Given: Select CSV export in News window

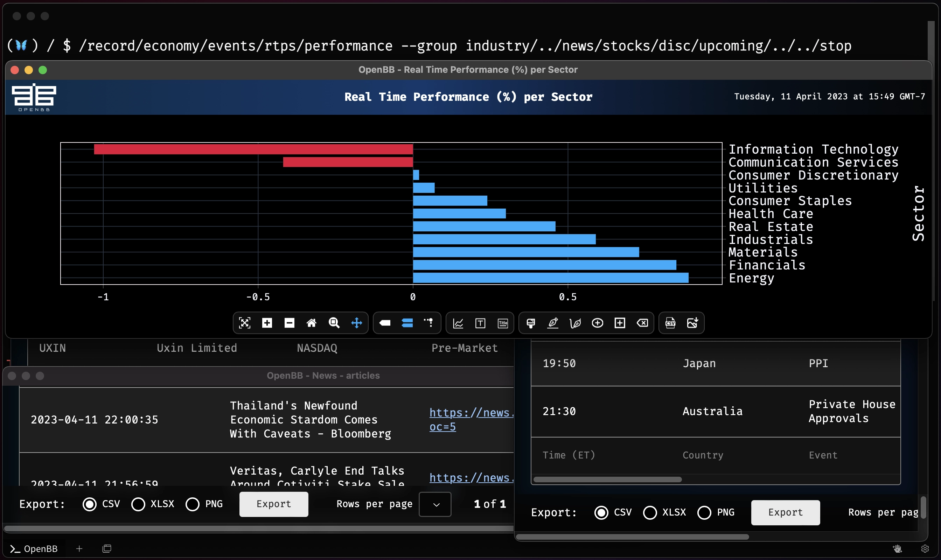Looking at the screenshot, I should [90, 504].
